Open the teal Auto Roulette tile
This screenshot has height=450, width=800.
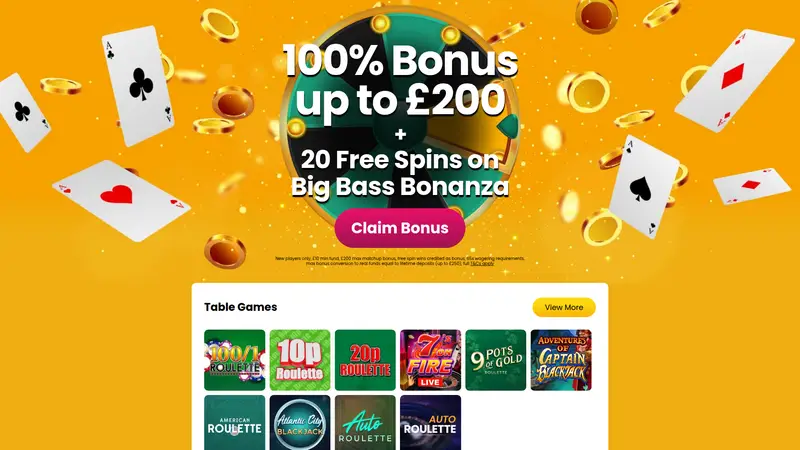(365, 422)
